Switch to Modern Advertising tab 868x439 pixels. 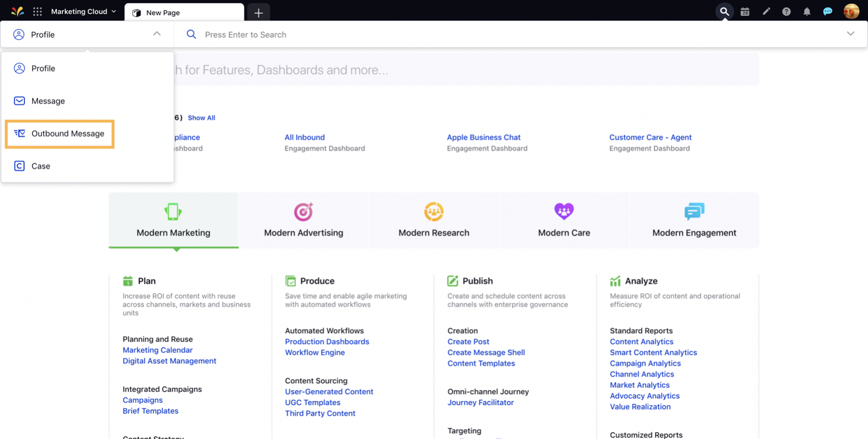pyautogui.click(x=303, y=220)
